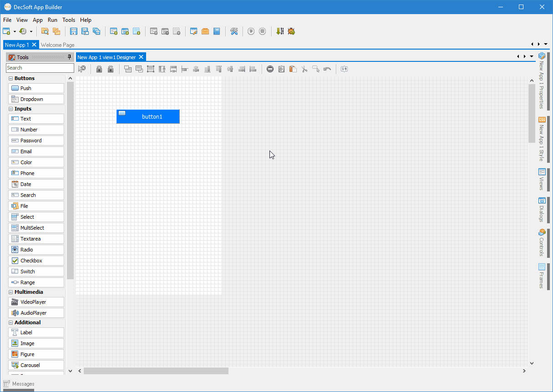Click the orange box icon in toolbar
The width and height of the screenshot is (553, 392).
pos(205,31)
